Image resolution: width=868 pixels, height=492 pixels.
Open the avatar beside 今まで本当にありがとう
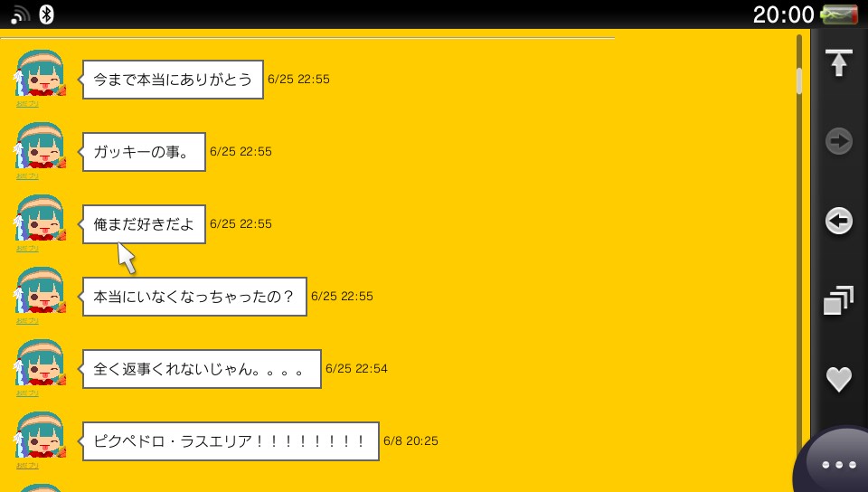(x=40, y=73)
